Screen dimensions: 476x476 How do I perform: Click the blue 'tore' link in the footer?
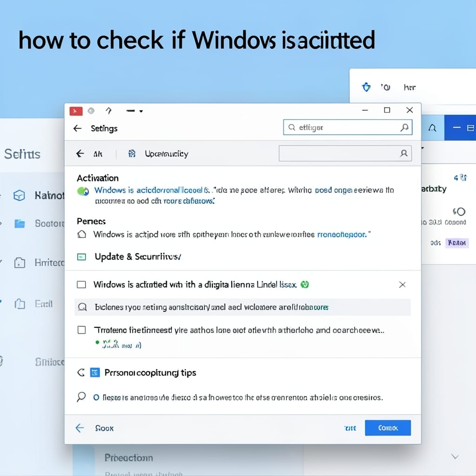click(350, 428)
